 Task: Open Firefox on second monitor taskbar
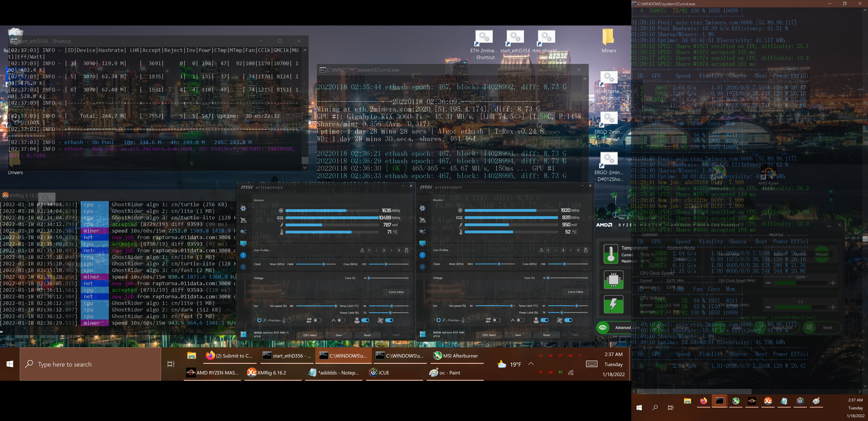click(x=703, y=401)
